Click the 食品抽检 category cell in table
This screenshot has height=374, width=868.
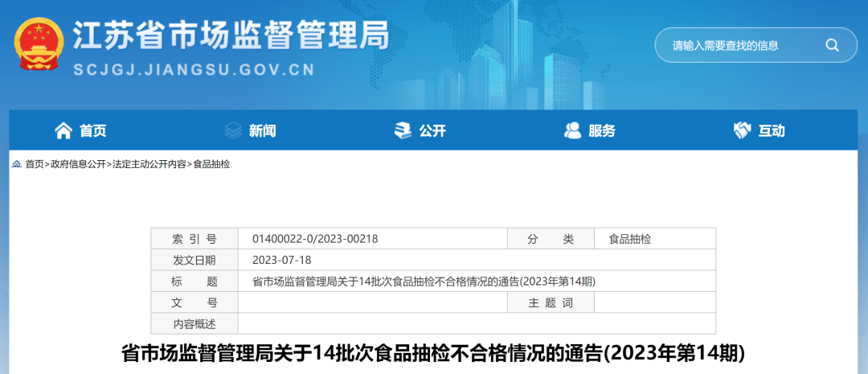[629, 239]
